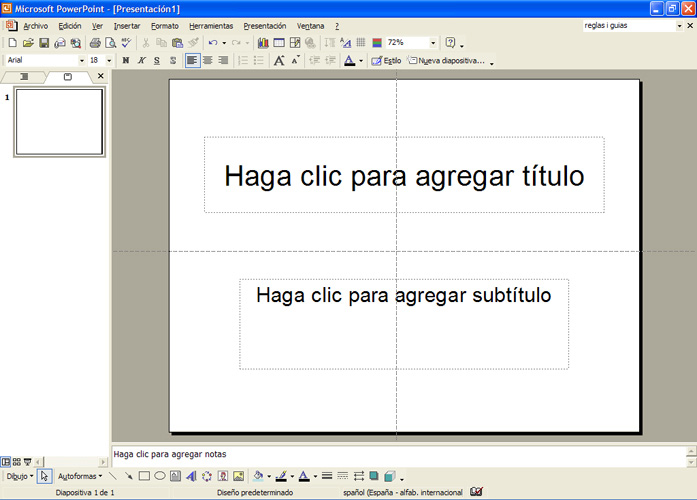Open the font size 18 dropdown
697x500 pixels.
(109, 60)
